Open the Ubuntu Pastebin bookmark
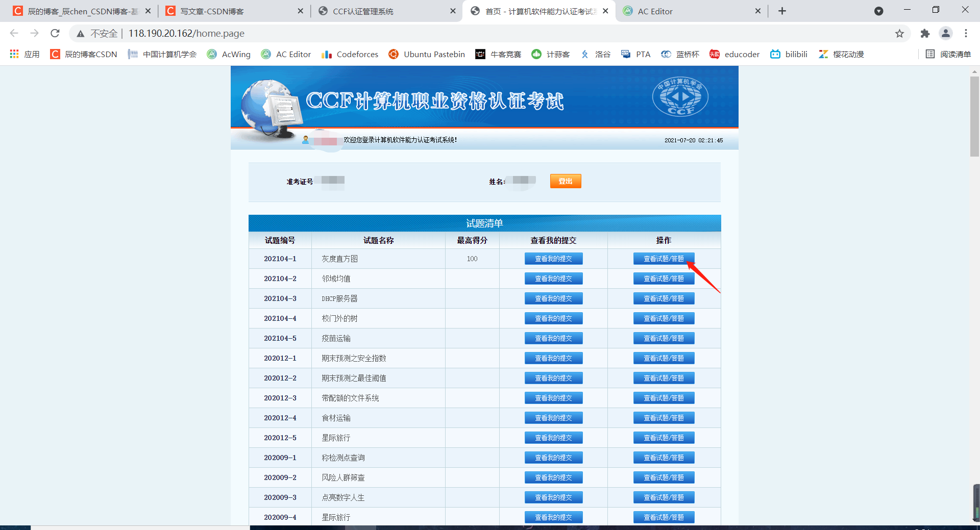Screen dimensions: 980x530 click(426, 54)
